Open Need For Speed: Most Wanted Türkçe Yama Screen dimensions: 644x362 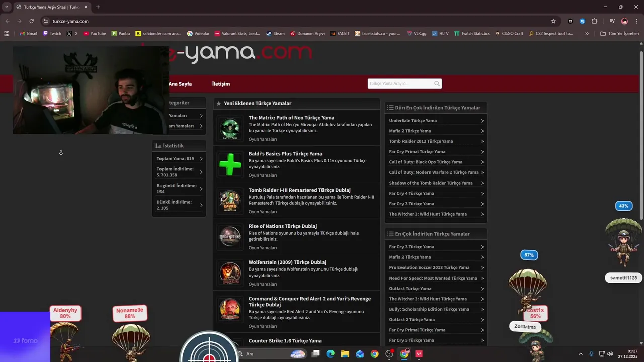433,278
